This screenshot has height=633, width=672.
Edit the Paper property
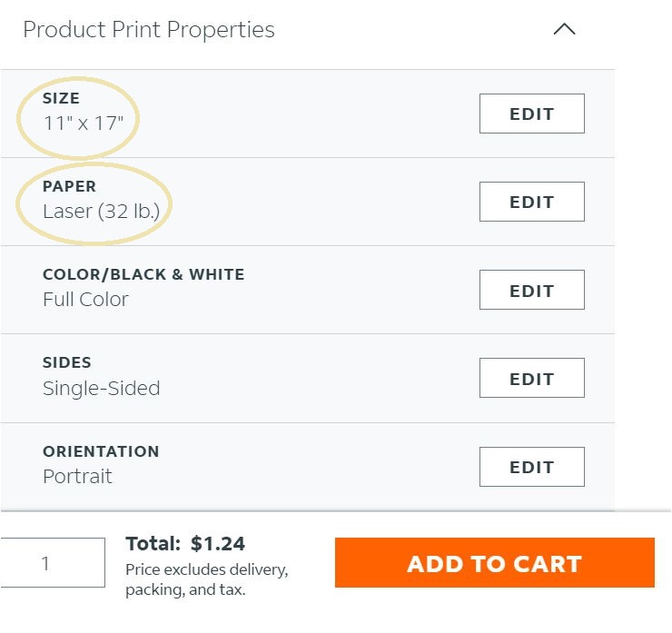531,203
